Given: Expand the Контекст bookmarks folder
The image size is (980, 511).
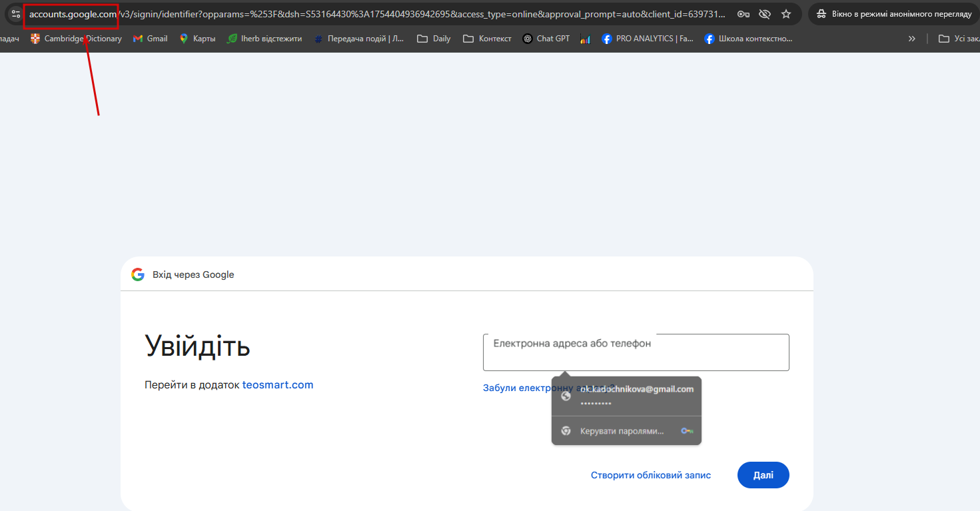Looking at the screenshot, I should point(488,39).
